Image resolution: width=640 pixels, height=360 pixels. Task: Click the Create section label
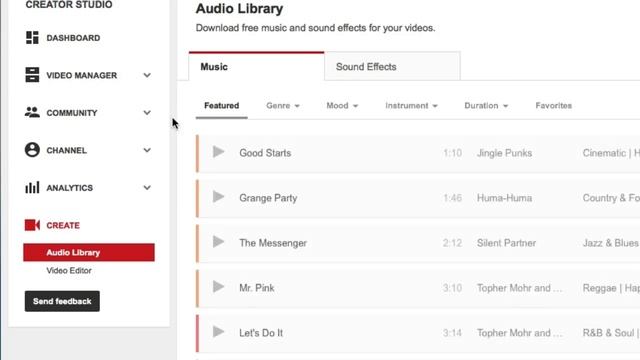pyautogui.click(x=63, y=225)
